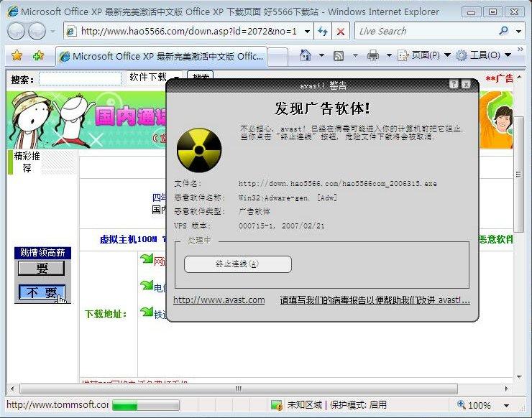Open the http://www.avast.com link
This screenshot has height=418, width=532.
[x=219, y=300]
